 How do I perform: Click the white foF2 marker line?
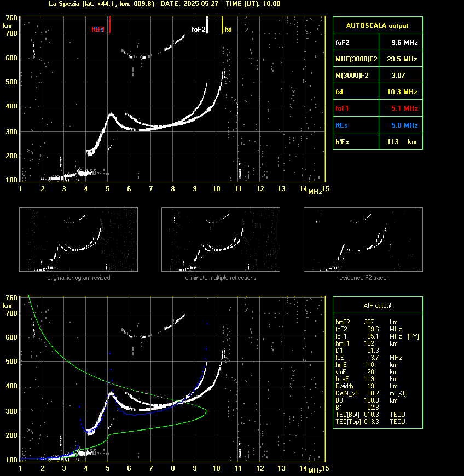207,25
